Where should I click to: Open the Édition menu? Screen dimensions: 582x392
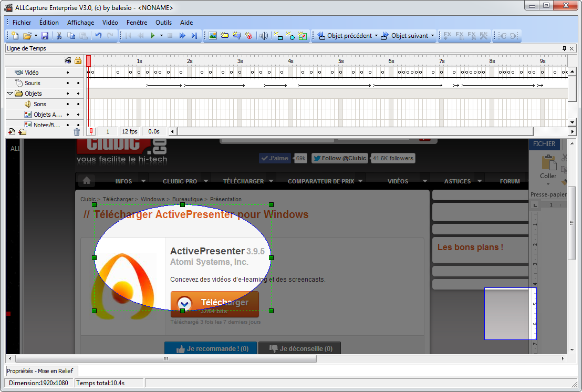click(x=49, y=22)
